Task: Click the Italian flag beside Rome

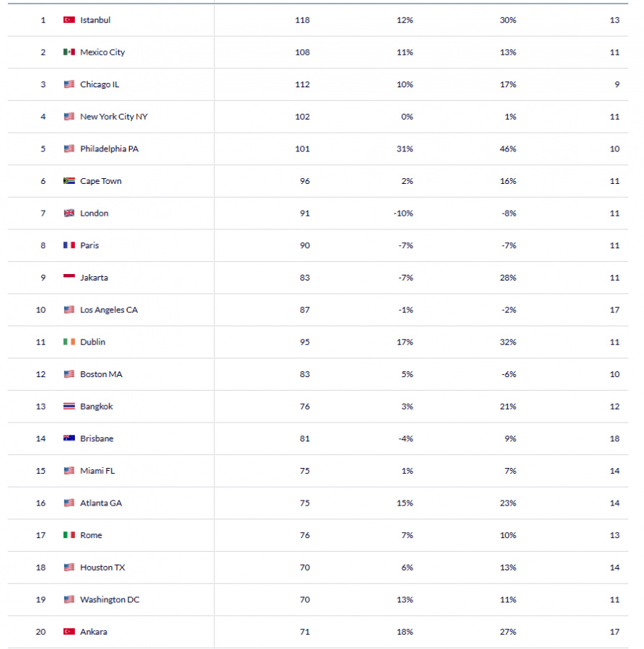Action: click(x=69, y=535)
